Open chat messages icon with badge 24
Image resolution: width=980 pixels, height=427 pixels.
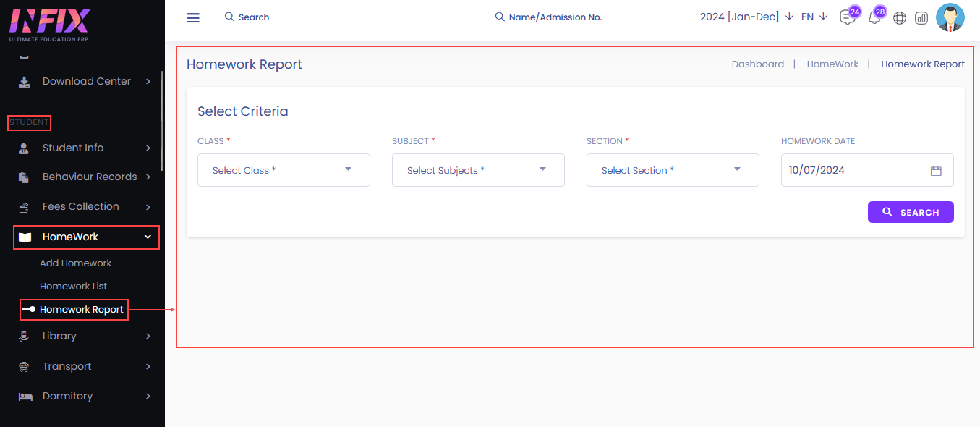(x=847, y=18)
